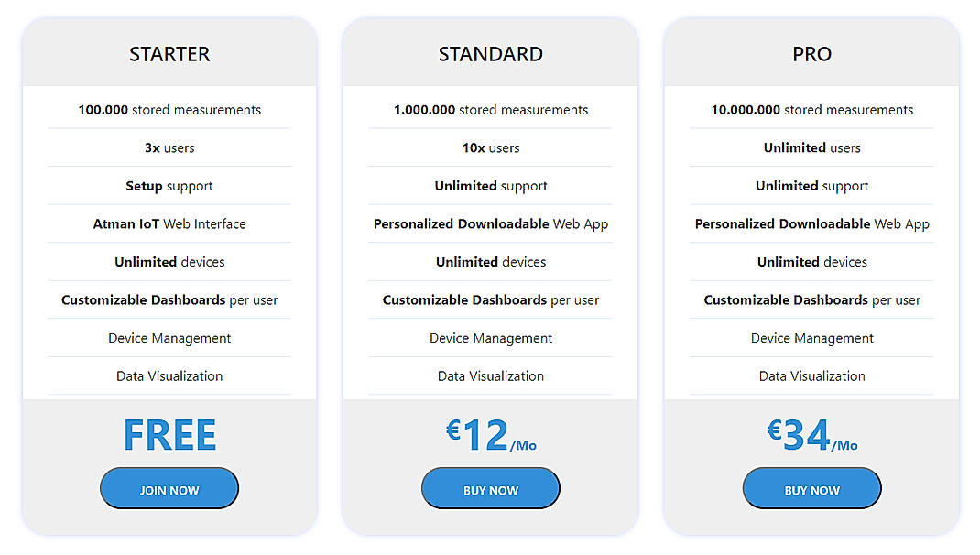Click Personalized Downloadable Web App in Standard

pos(490,223)
